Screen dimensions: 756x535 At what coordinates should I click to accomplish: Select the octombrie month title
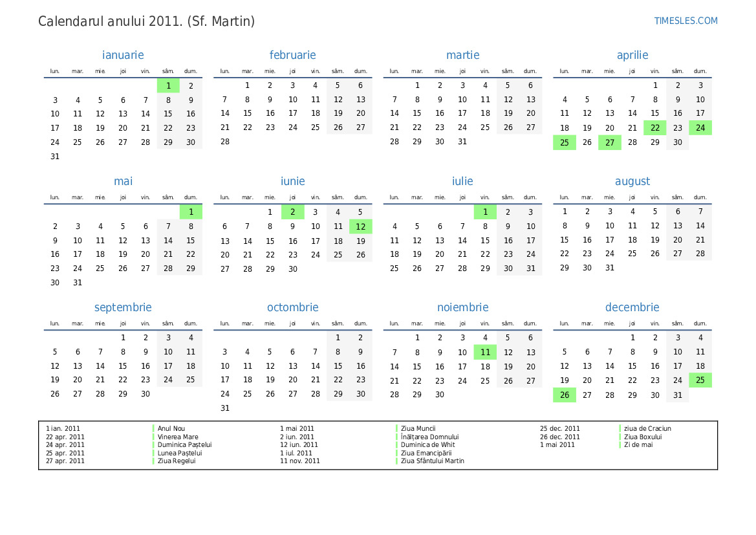[292, 307]
